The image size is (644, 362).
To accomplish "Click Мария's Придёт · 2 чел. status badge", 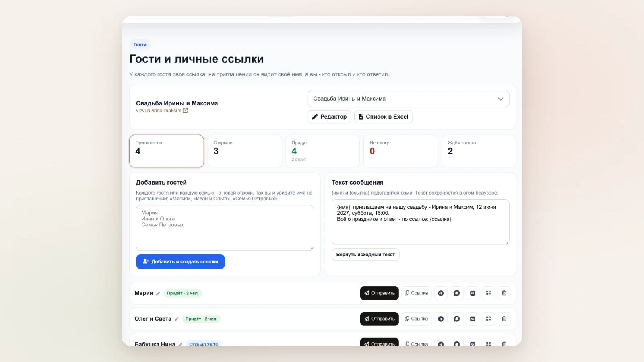I will tap(183, 293).
